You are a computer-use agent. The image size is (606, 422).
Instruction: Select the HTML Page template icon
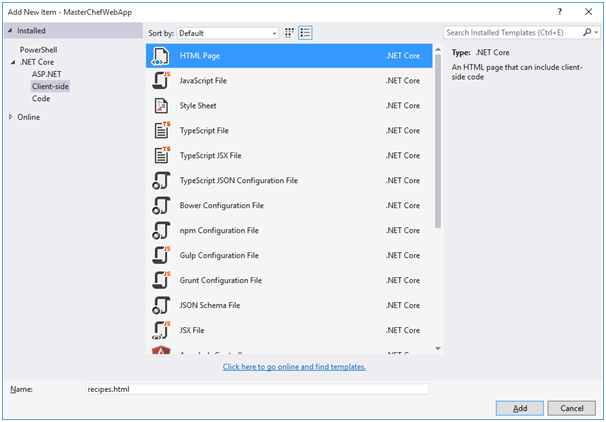point(161,56)
